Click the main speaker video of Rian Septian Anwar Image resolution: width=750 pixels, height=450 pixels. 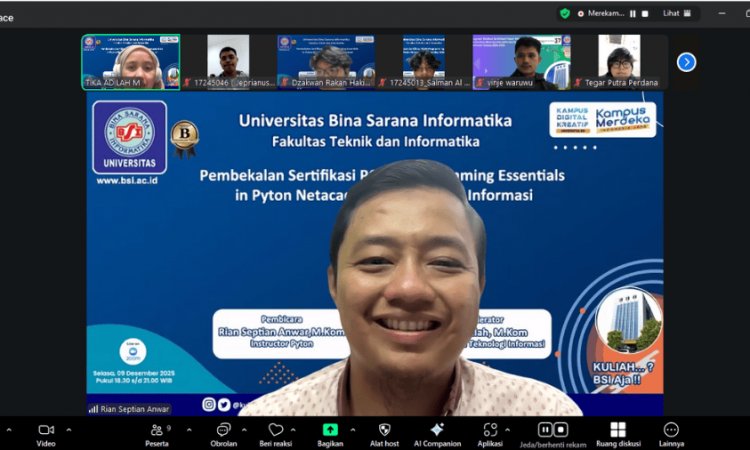(375, 253)
